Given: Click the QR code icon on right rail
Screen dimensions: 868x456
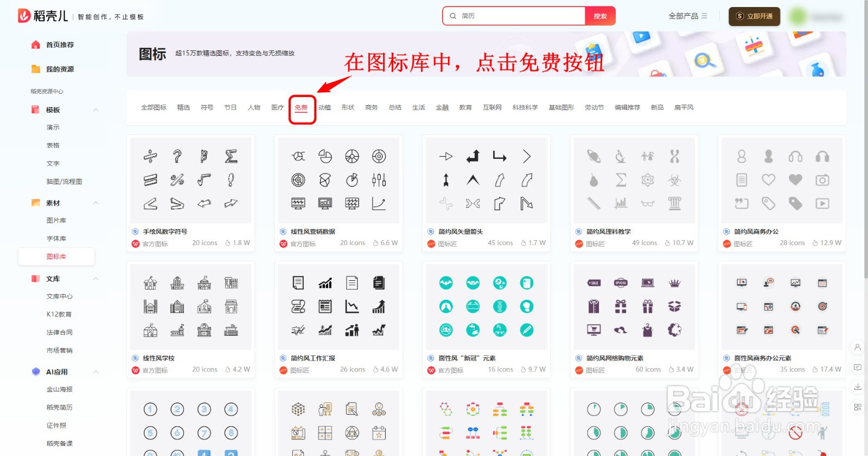Looking at the screenshot, I should (x=858, y=407).
